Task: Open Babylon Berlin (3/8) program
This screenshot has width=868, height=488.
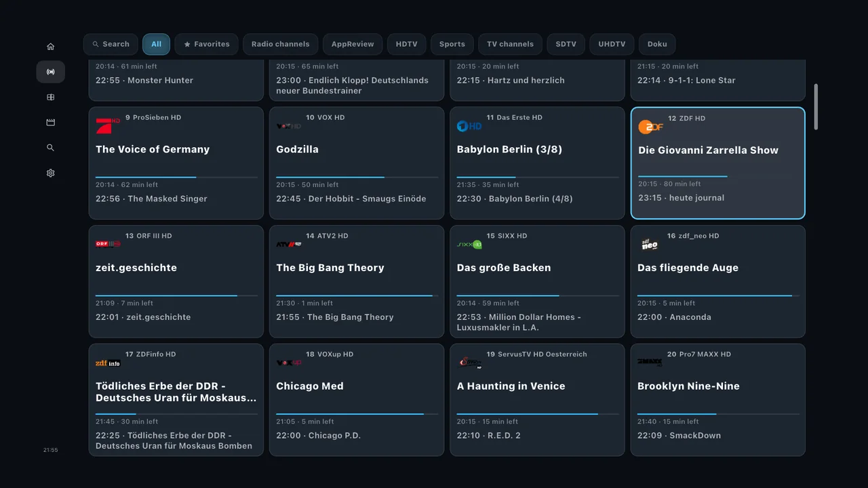Action: (x=509, y=149)
